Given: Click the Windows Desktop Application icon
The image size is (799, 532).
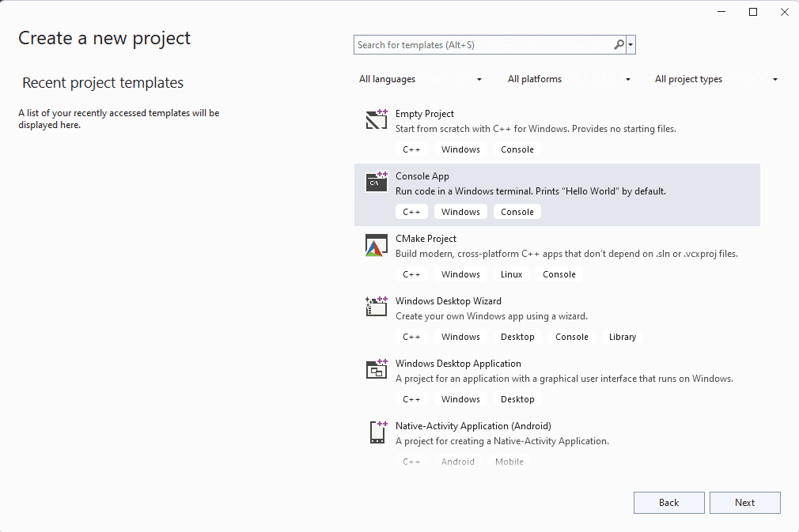Looking at the screenshot, I should tap(377, 369).
